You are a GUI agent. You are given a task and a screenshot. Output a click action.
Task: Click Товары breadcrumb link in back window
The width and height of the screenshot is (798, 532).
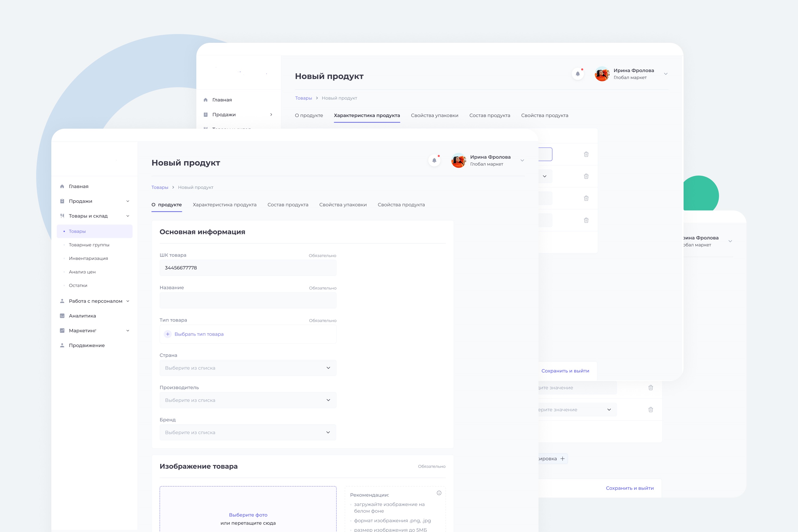[303, 98]
